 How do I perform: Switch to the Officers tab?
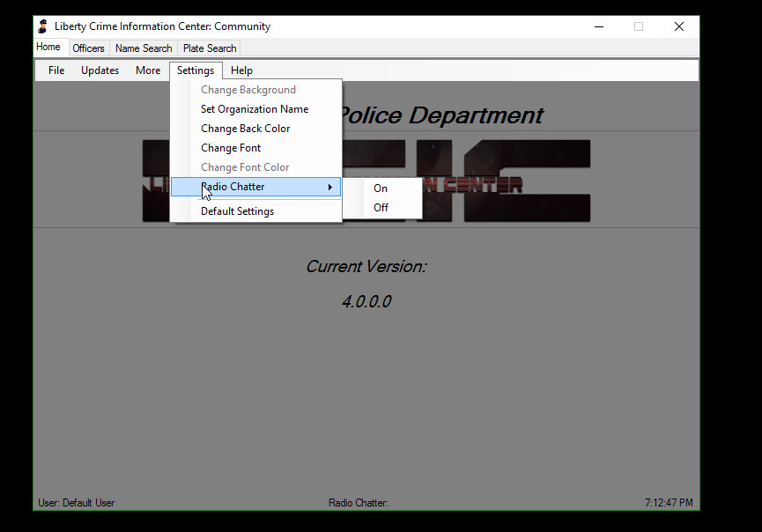88,48
